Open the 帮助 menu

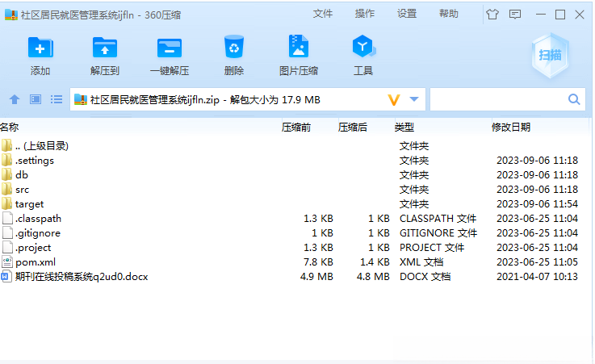click(x=449, y=14)
